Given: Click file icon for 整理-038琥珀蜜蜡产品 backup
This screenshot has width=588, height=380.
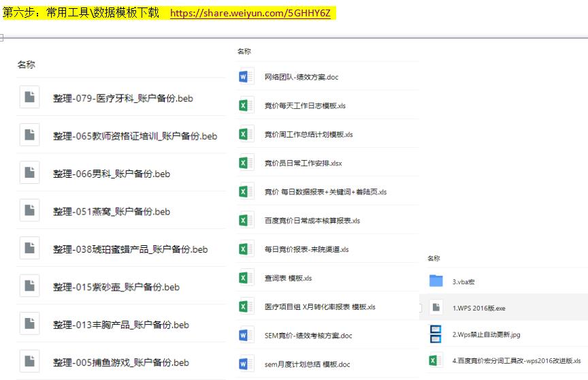Looking at the screenshot, I should 30,248.
